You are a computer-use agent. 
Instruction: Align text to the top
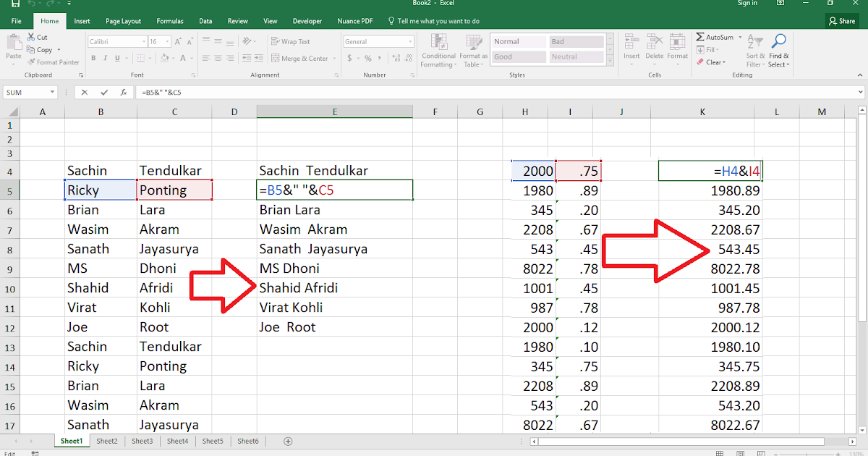coord(206,40)
